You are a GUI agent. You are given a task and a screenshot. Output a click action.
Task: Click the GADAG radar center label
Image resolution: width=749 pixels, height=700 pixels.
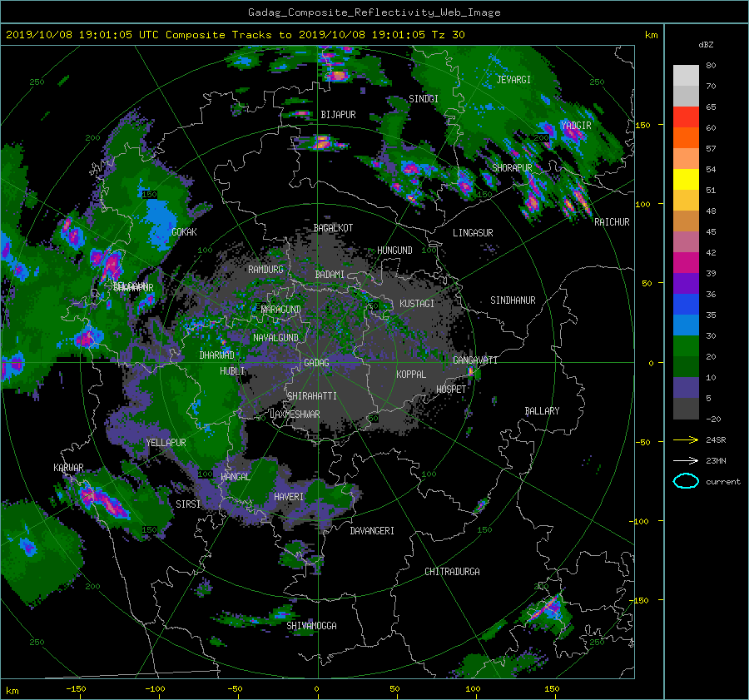point(316,363)
